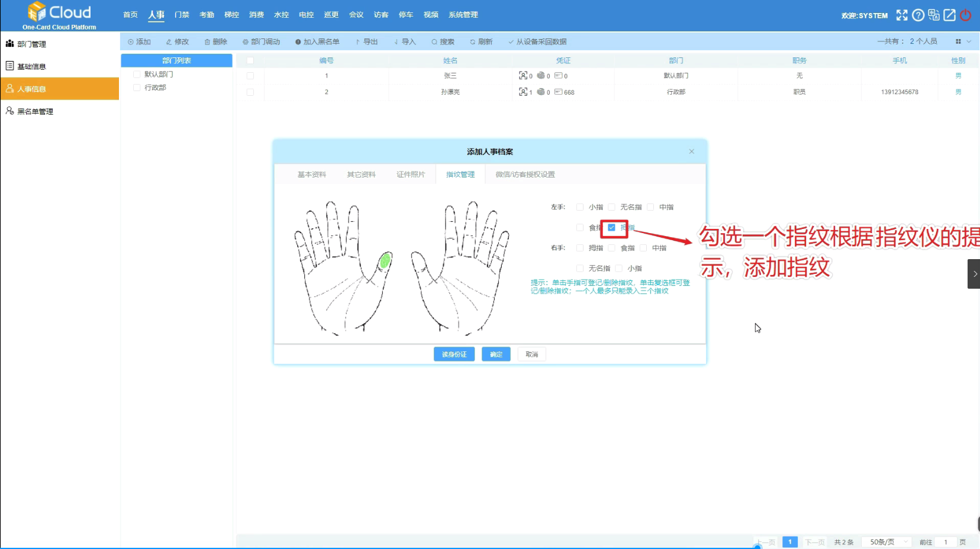Open 系统管理 in top menu

(x=463, y=15)
